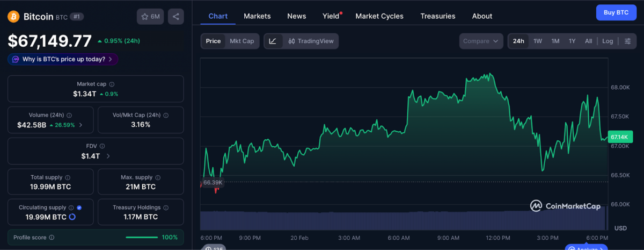Viewport: 644px width, 250px height.
Task: Click the AI icon in price explanation
Action: pyautogui.click(x=16, y=59)
